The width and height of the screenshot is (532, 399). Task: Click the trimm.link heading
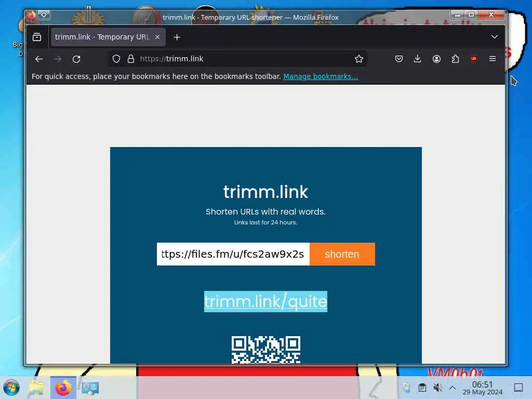(x=265, y=192)
